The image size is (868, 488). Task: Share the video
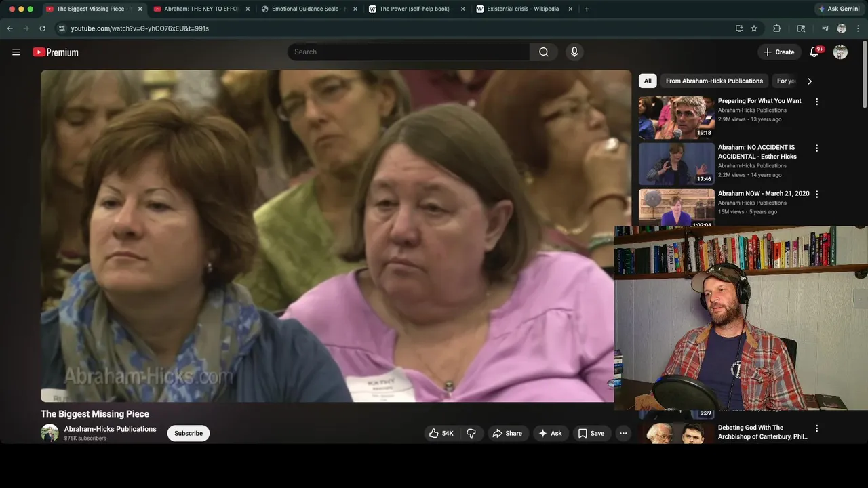[x=507, y=433]
